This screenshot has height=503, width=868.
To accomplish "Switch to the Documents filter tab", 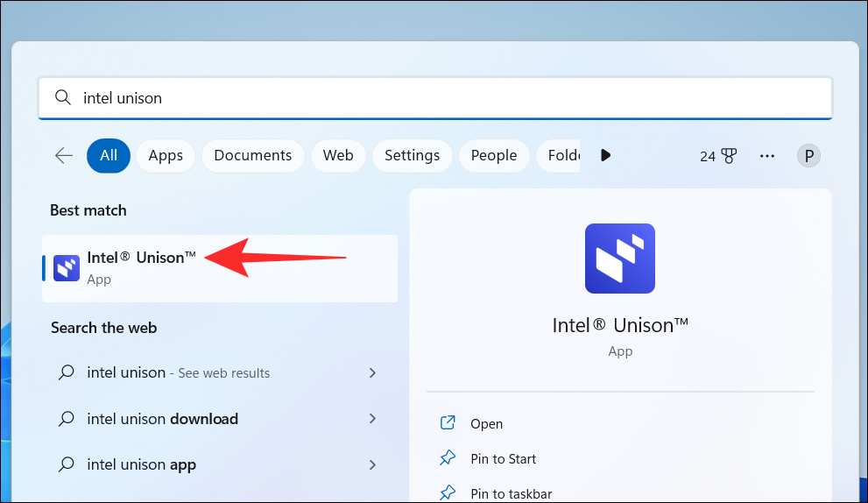I will [x=253, y=156].
